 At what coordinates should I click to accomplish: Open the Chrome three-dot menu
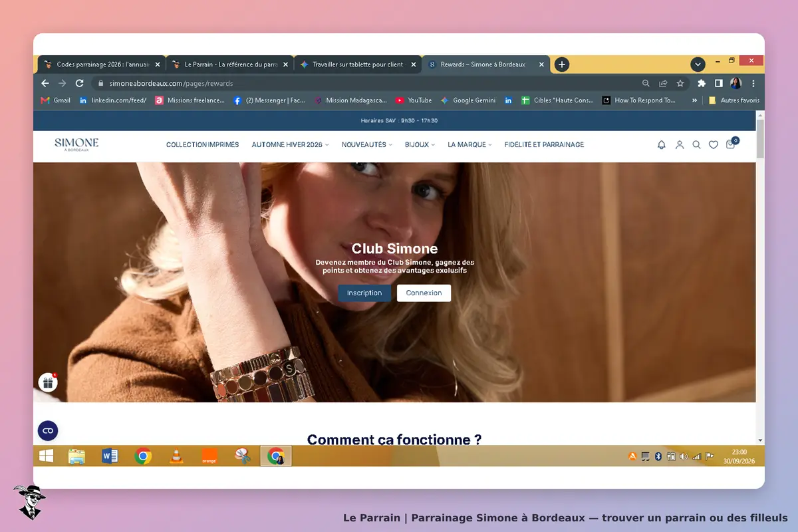753,83
